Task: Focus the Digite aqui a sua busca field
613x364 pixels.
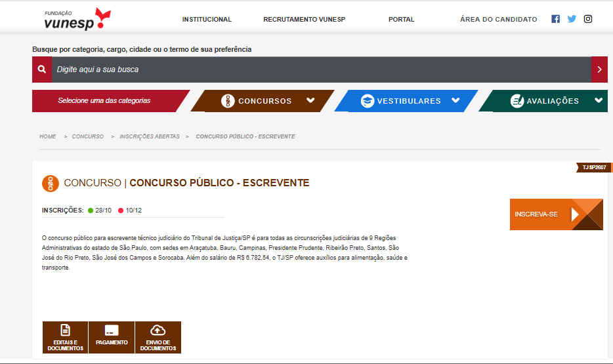Action: [322, 70]
